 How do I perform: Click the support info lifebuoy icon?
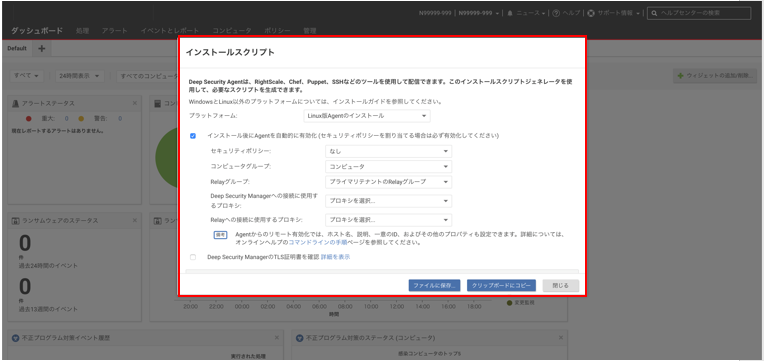pos(591,14)
